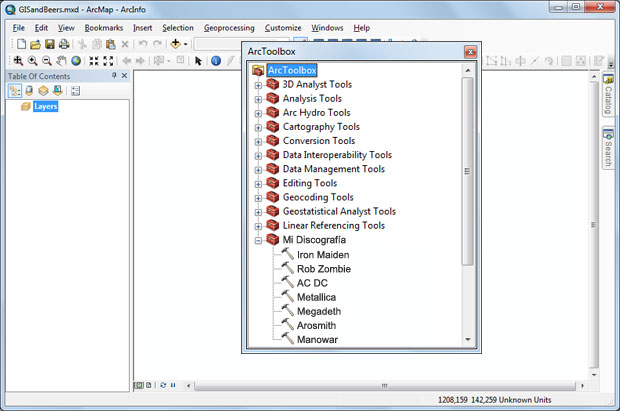Image resolution: width=620 pixels, height=411 pixels.
Task: Click the Iron Maiden tool hammer icon
Action: (x=288, y=254)
